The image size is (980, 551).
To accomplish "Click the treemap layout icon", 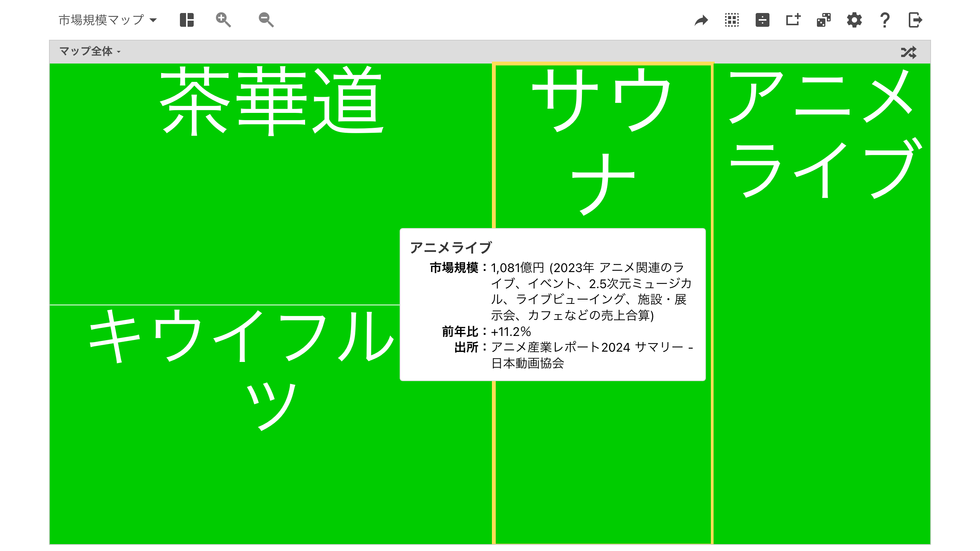I will [187, 20].
